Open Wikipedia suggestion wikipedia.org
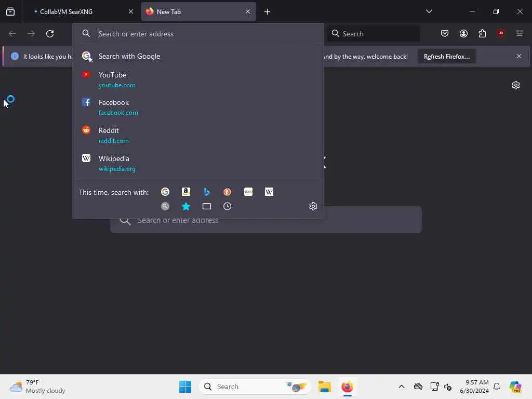 (198, 164)
